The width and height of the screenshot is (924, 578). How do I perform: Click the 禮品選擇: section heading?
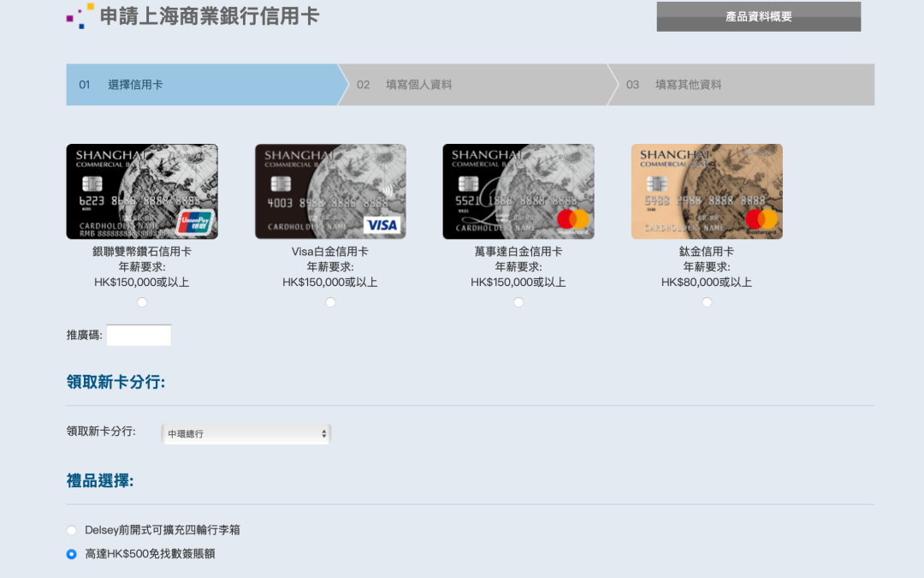[100, 480]
